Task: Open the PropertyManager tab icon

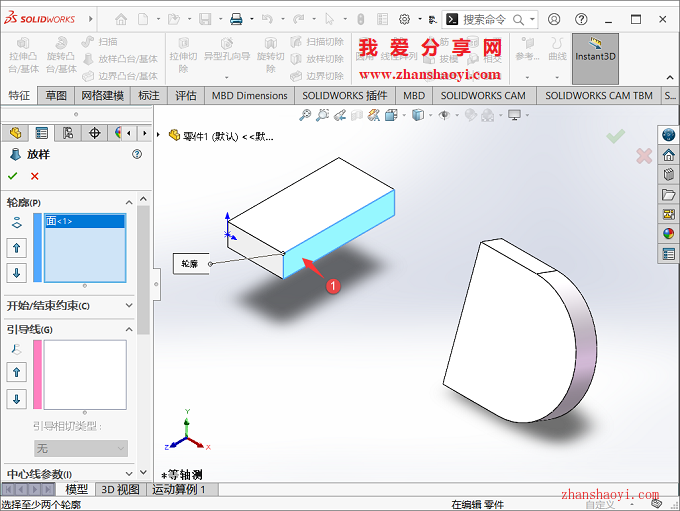Action: point(41,133)
